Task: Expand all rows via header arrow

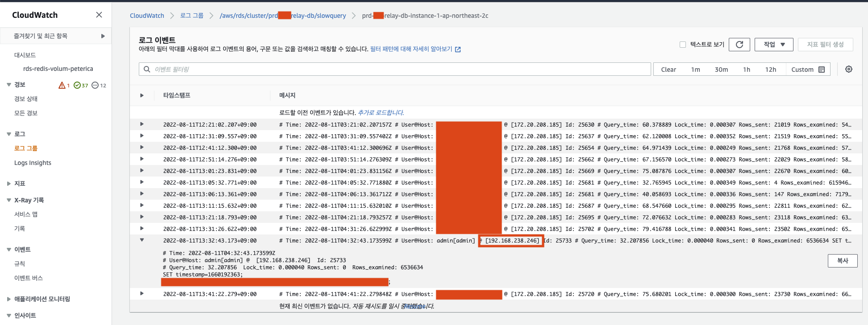Action: click(142, 95)
